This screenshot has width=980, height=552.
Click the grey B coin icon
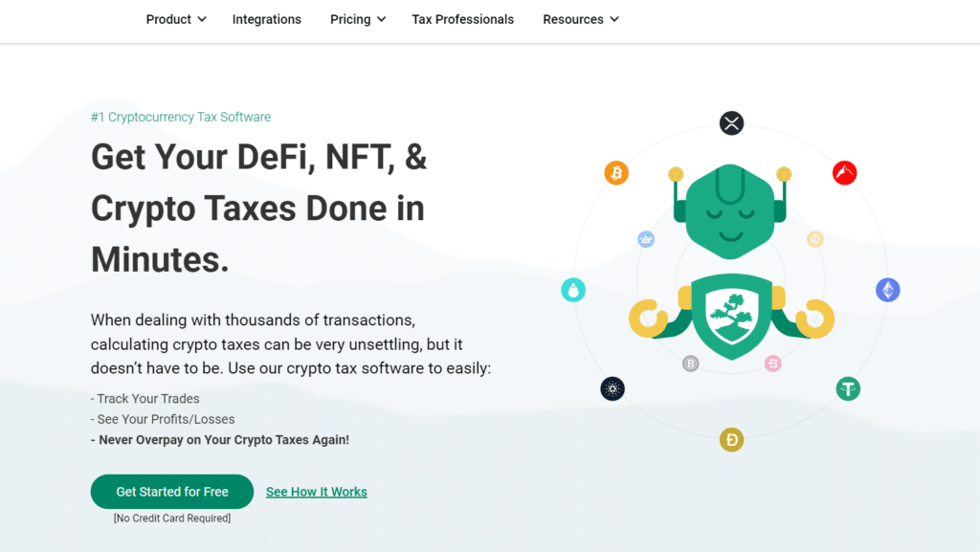click(691, 364)
